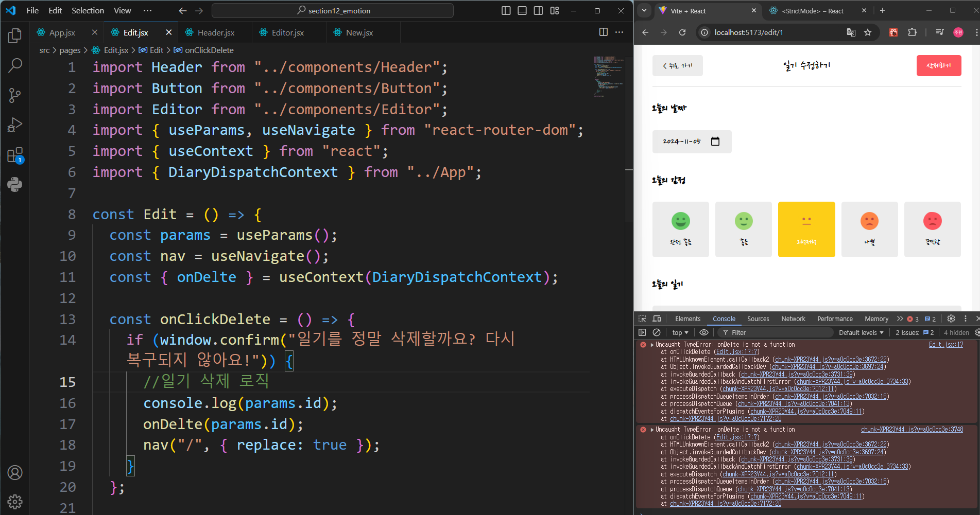
Task: Open DevTools customize three-dot menu
Action: (966, 318)
